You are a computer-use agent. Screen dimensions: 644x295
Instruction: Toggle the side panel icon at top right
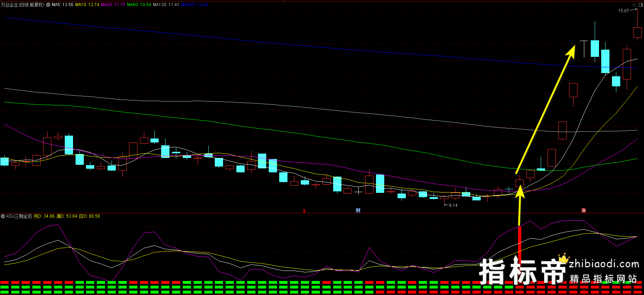click(640, 5)
